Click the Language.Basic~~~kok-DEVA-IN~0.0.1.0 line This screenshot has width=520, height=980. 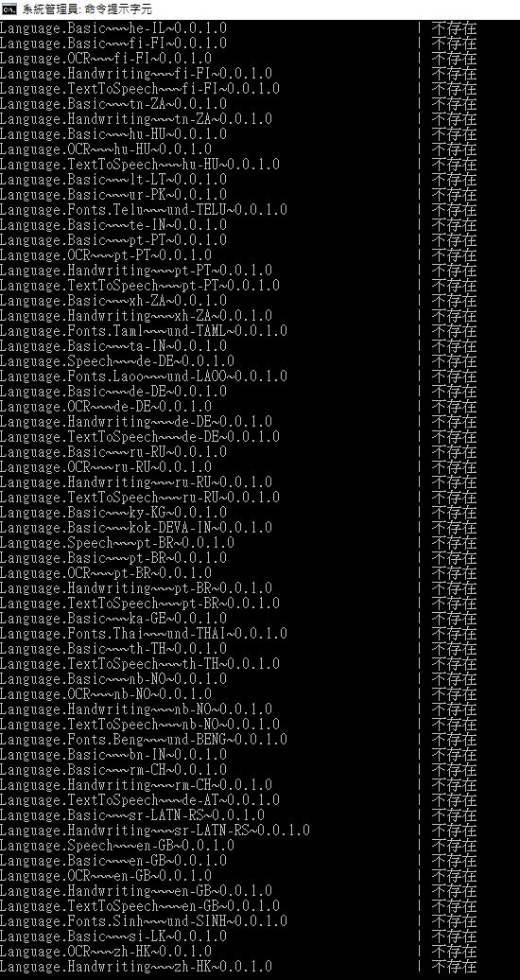click(136, 528)
